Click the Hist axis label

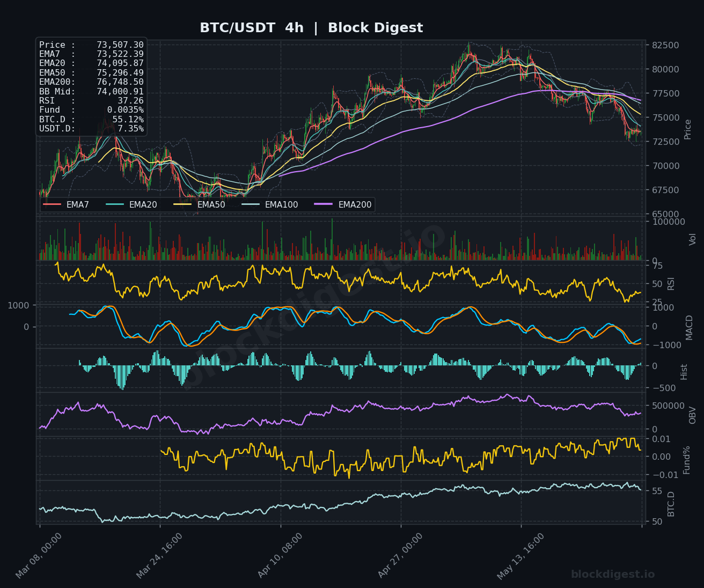(684, 372)
